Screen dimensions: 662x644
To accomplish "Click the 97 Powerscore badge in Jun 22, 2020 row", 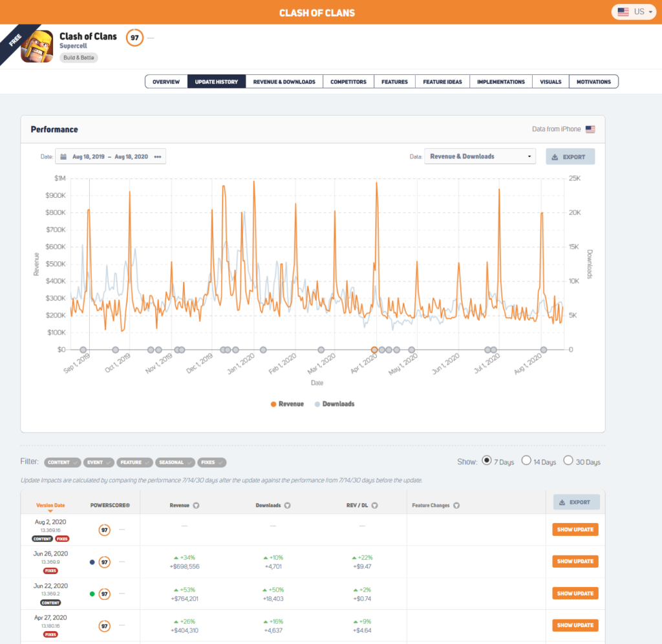I will coord(104,594).
